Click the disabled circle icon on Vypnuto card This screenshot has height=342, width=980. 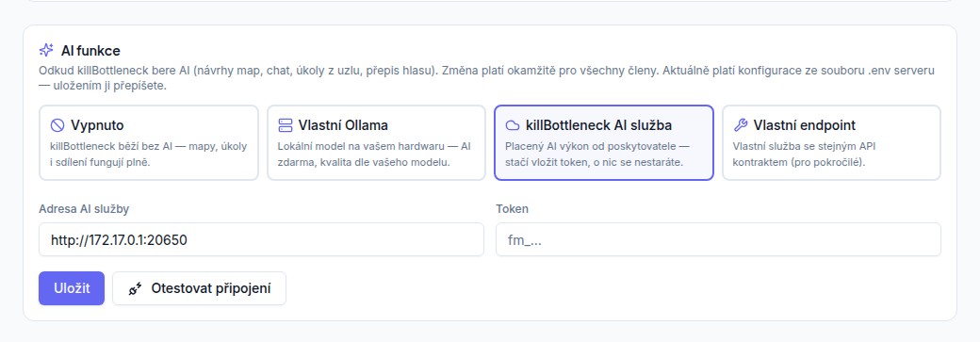pyautogui.click(x=57, y=125)
